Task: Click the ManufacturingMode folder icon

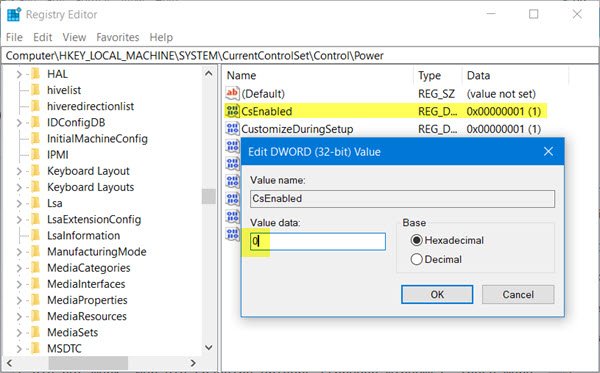Action: (x=36, y=251)
